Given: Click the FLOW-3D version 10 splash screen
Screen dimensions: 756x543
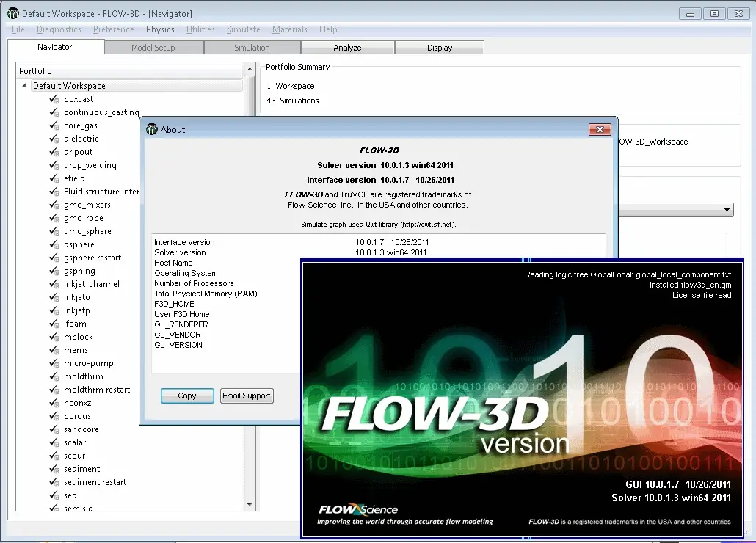Looking at the screenshot, I should point(522,398).
